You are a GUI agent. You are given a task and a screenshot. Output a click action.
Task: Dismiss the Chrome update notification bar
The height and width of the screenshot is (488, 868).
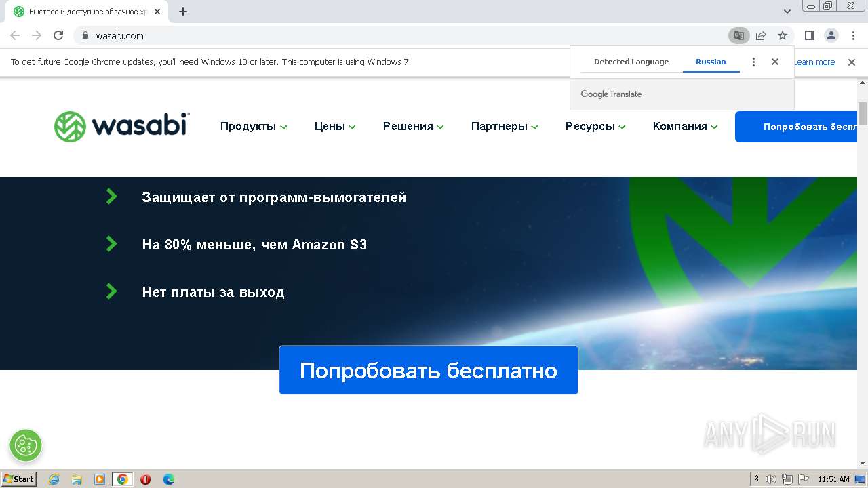point(852,62)
